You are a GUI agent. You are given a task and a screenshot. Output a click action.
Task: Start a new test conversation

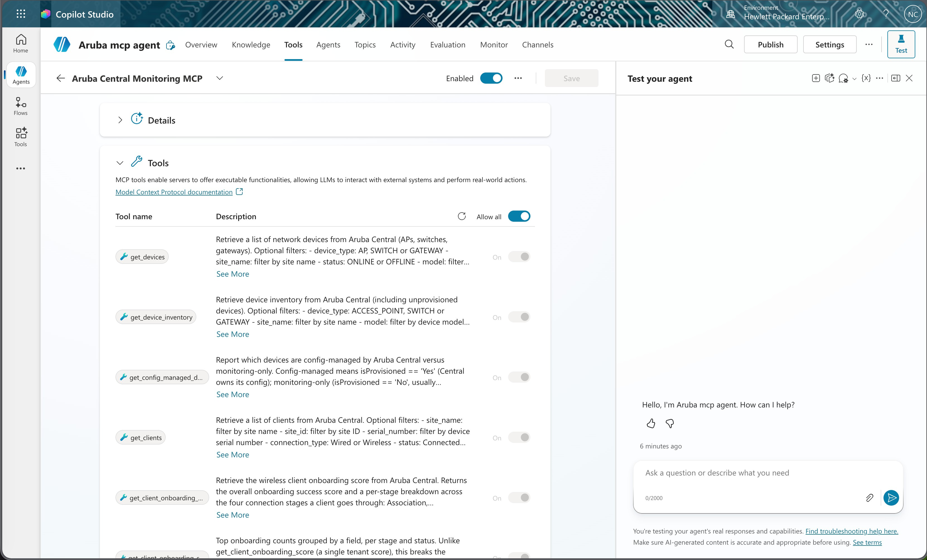[x=816, y=78]
